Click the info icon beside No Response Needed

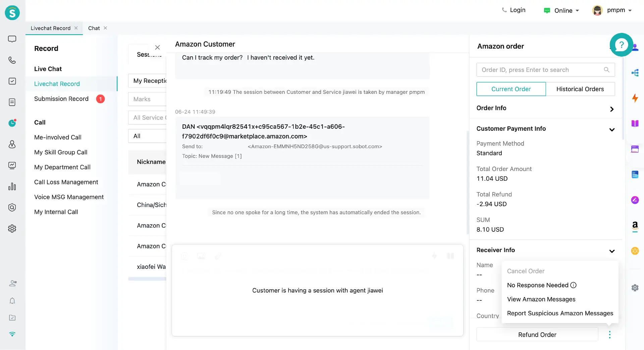click(x=574, y=285)
